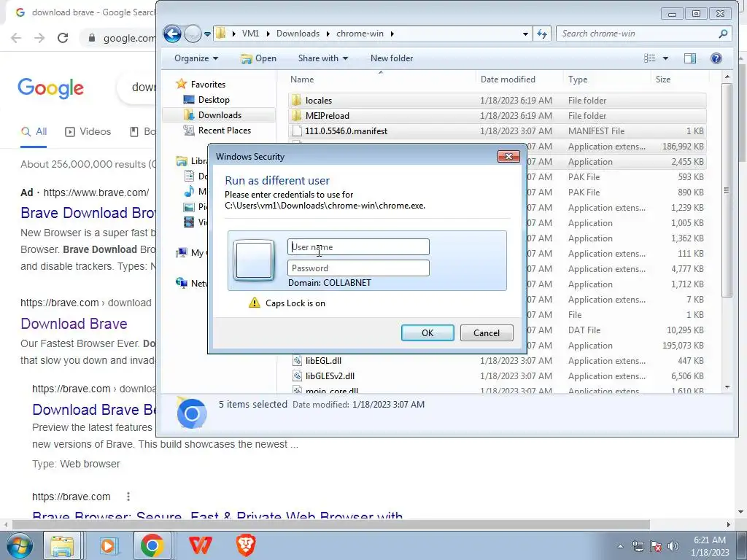Click the User name field
This screenshot has width=747, height=560.
tap(358, 246)
